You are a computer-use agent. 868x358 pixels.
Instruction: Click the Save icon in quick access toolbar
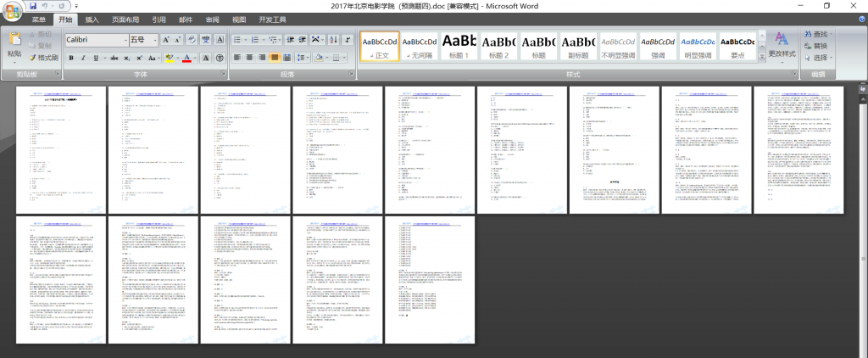[x=33, y=5]
